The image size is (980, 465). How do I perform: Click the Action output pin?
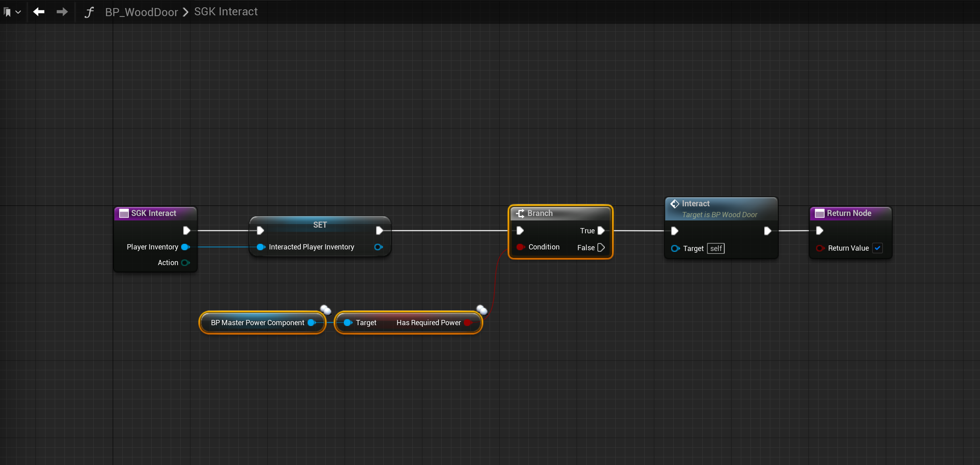click(x=185, y=263)
